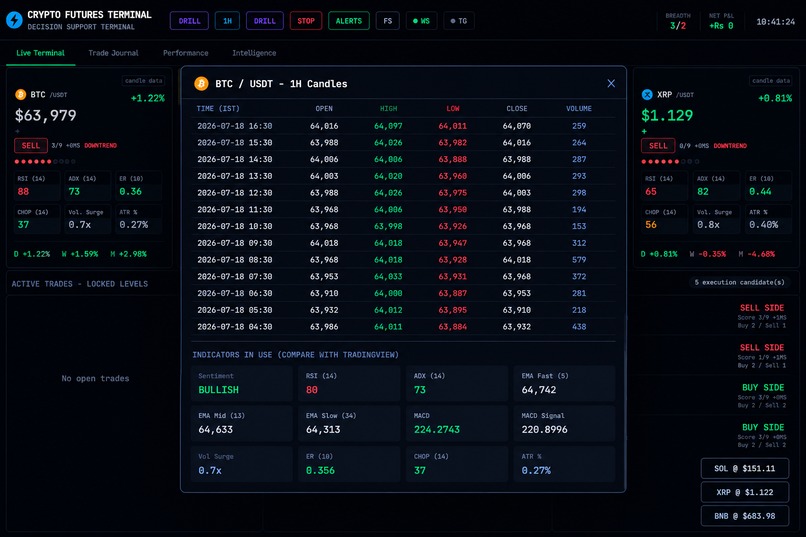This screenshot has width=806, height=537.
Task: Click the MACD Signal value 220.8996
Action: (544, 430)
